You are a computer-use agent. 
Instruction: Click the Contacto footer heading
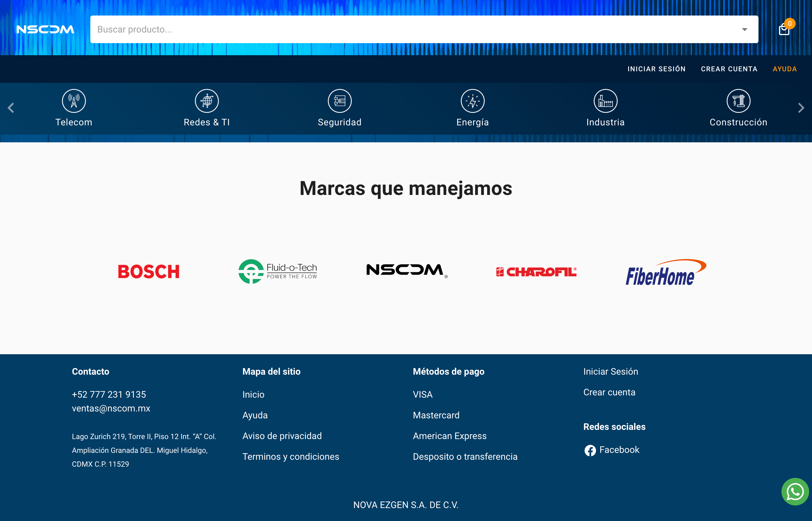90,371
